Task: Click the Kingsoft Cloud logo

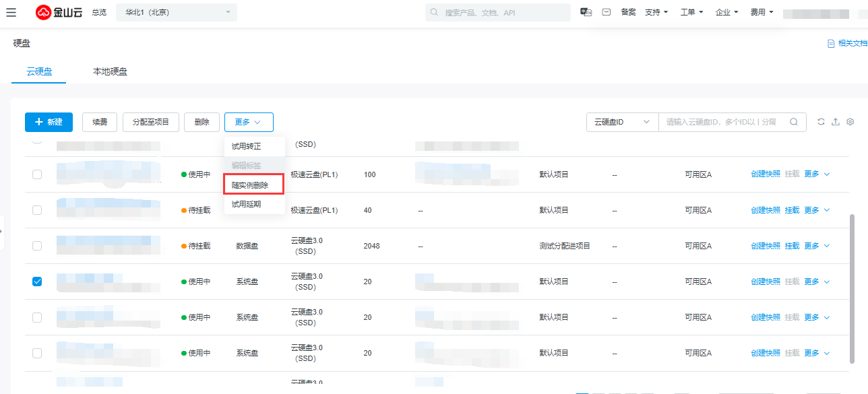Action: (59, 12)
